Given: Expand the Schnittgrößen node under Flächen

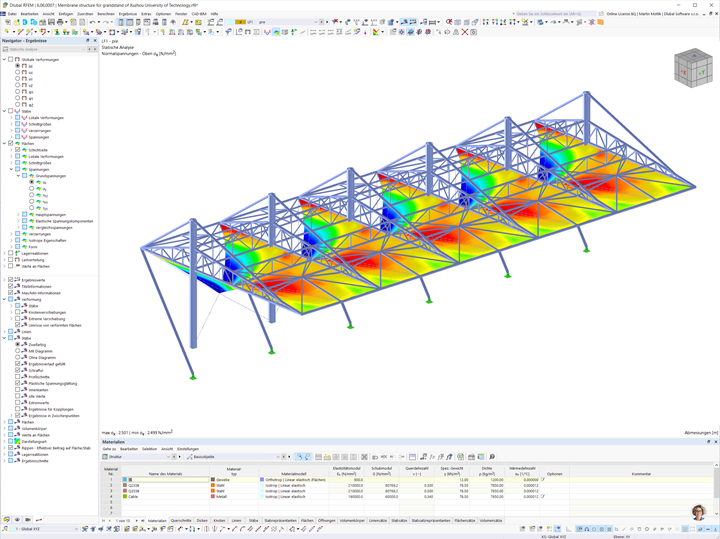Looking at the screenshot, I should pyautogui.click(x=11, y=163).
